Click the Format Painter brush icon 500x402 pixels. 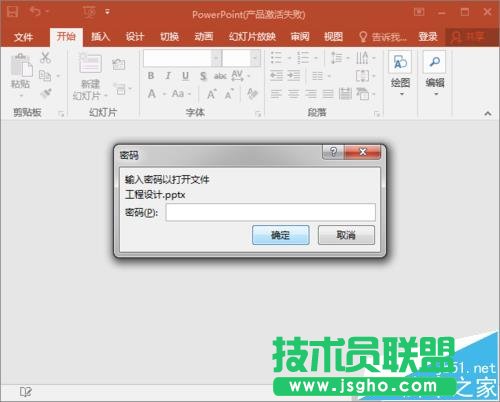[46, 93]
